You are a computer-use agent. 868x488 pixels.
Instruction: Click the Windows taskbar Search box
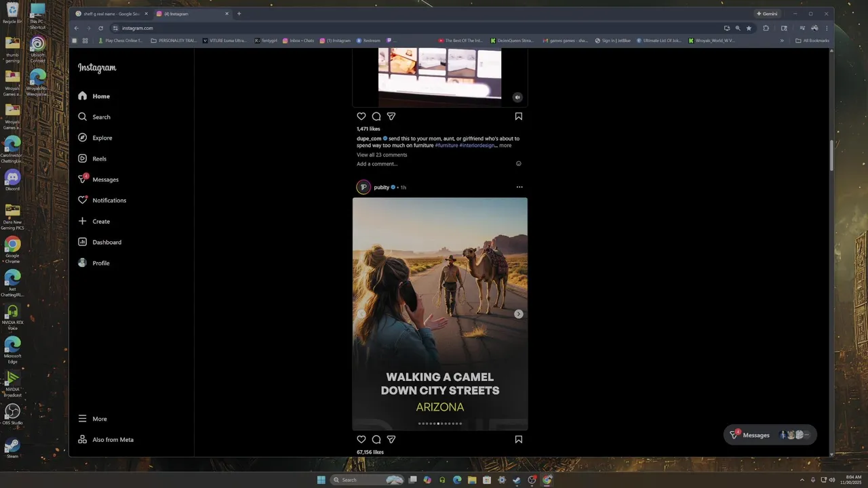tap(367, 480)
